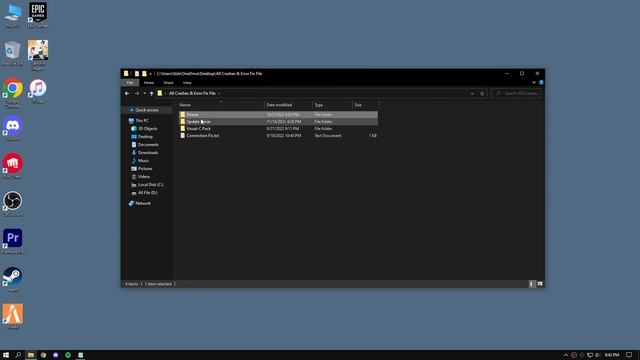Click the address bar folder path
This screenshot has width=640, height=360.
click(x=192, y=93)
